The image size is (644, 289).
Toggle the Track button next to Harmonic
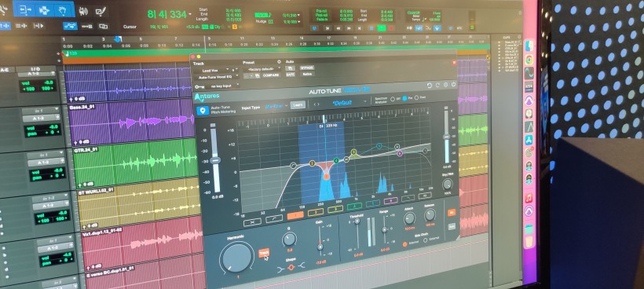264,252
